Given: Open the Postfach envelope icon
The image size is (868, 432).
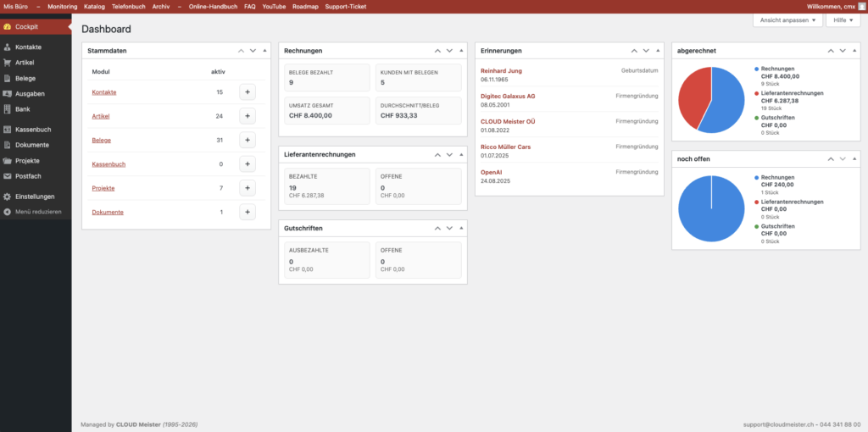Looking at the screenshot, I should pyautogui.click(x=8, y=176).
